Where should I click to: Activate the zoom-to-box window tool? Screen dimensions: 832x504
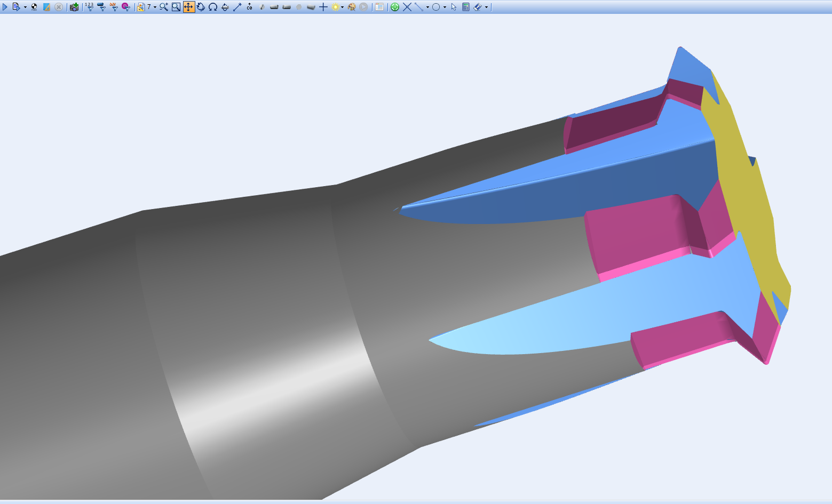coord(176,7)
